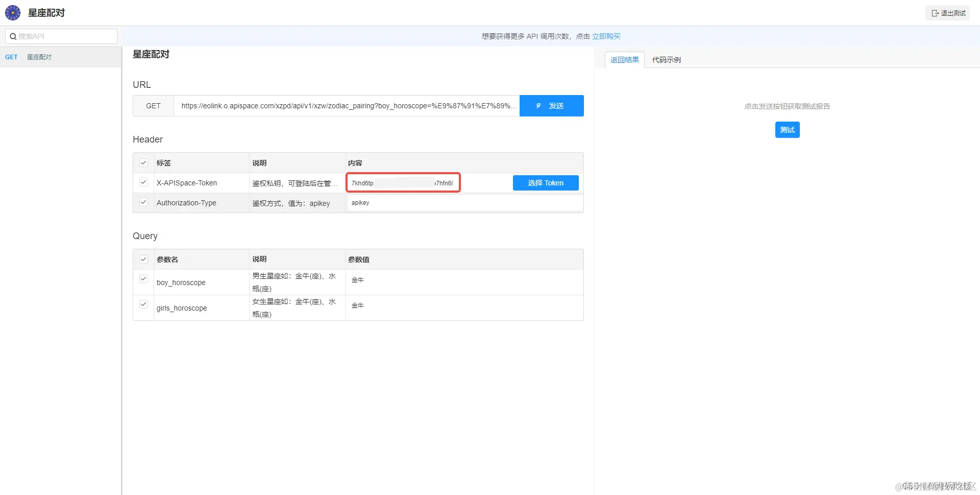This screenshot has height=495, width=980.
Task: Click the 立即购买 purchase link
Action: [606, 36]
